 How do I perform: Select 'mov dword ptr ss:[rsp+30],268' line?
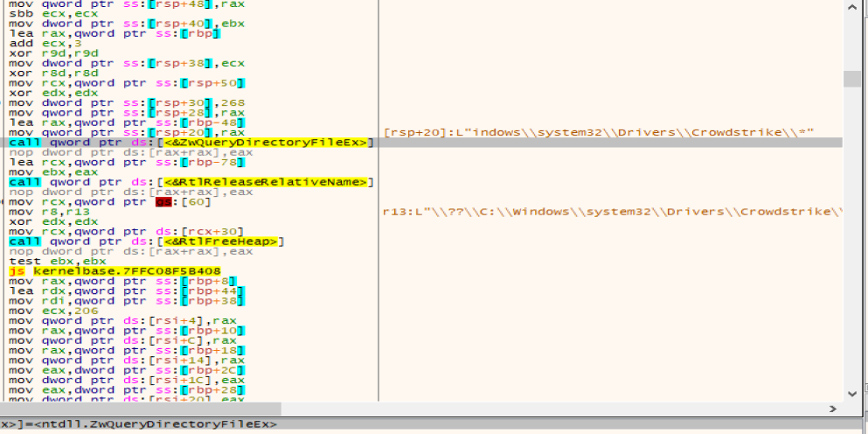[x=127, y=103]
